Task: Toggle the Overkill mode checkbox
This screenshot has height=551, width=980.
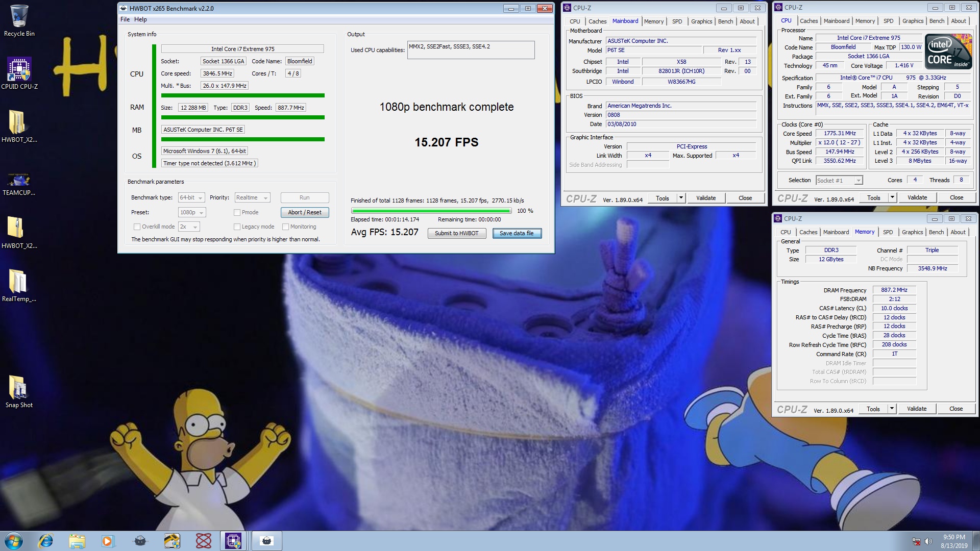Action: click(x=137, y=227)
